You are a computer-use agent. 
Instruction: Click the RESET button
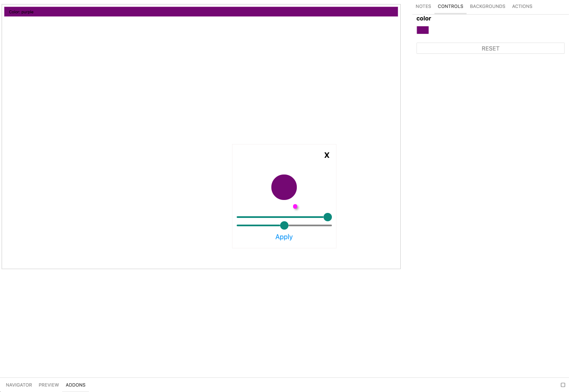(x=490, y=48)
